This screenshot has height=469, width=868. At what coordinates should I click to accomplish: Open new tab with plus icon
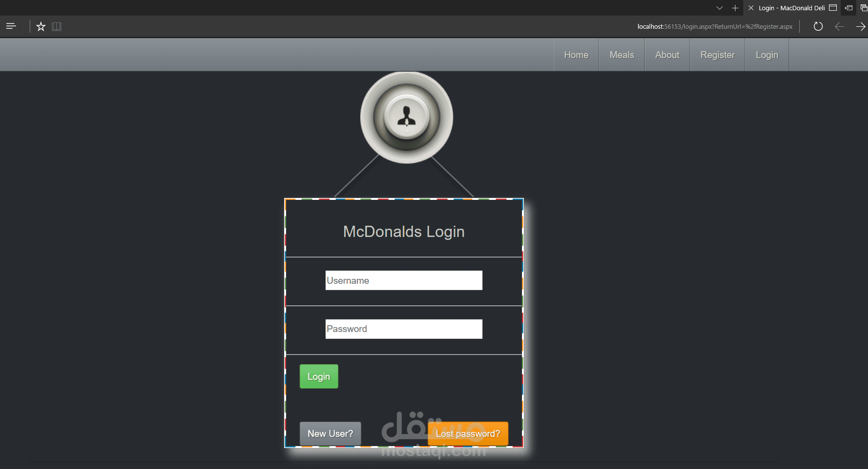(x=735, y=8)
